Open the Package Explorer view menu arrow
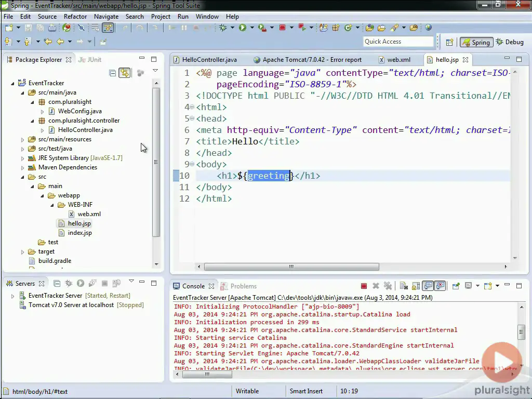This screenshot has width=532, height=399. [155, 71]
